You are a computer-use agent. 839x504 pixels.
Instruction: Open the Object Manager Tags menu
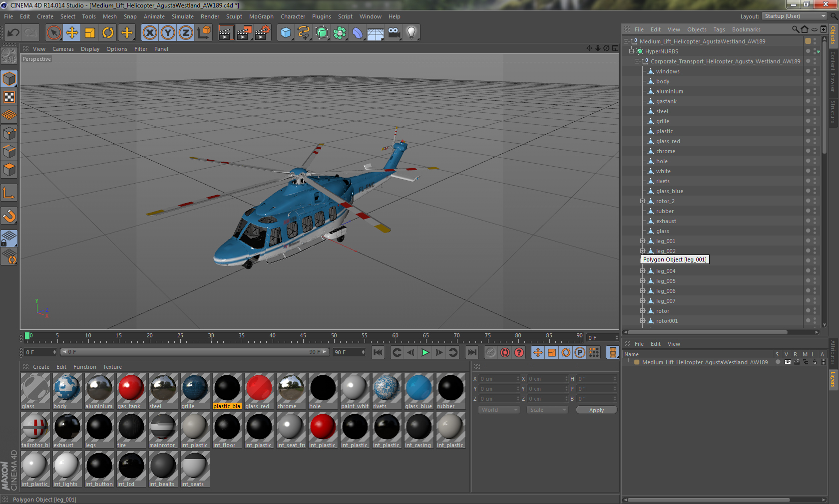719,29
